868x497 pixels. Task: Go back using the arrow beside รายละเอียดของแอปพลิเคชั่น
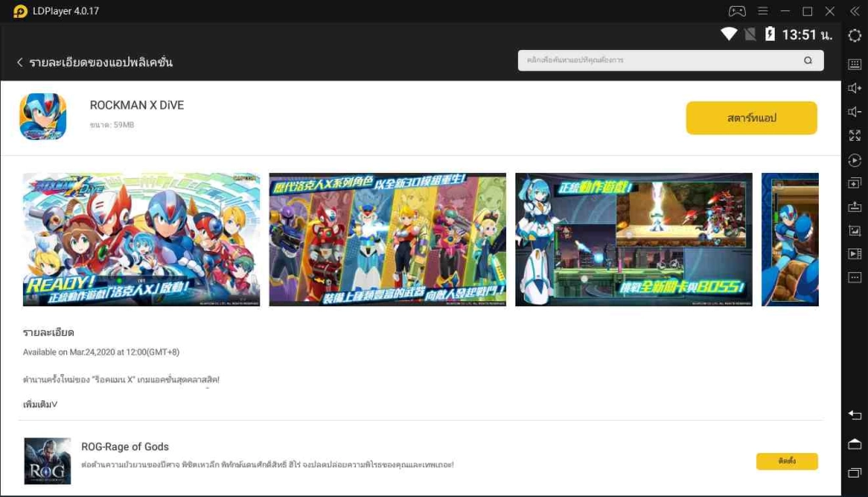(20, 62)
